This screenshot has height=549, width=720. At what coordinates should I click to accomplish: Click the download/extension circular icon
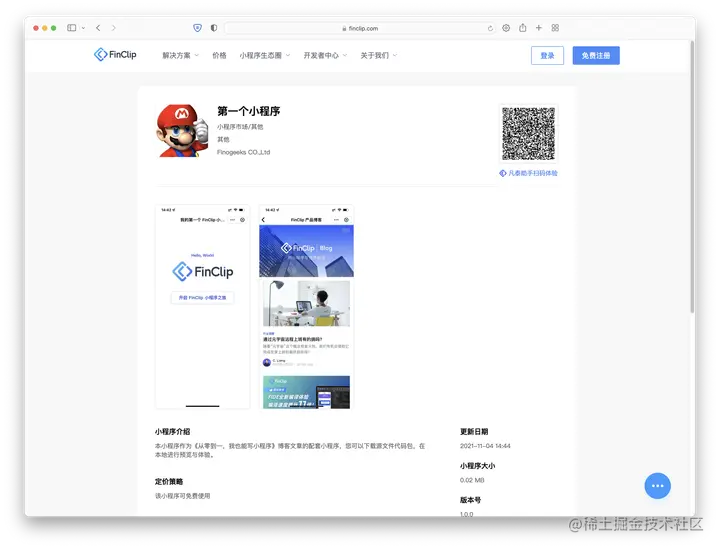click(x=506, y=28)
